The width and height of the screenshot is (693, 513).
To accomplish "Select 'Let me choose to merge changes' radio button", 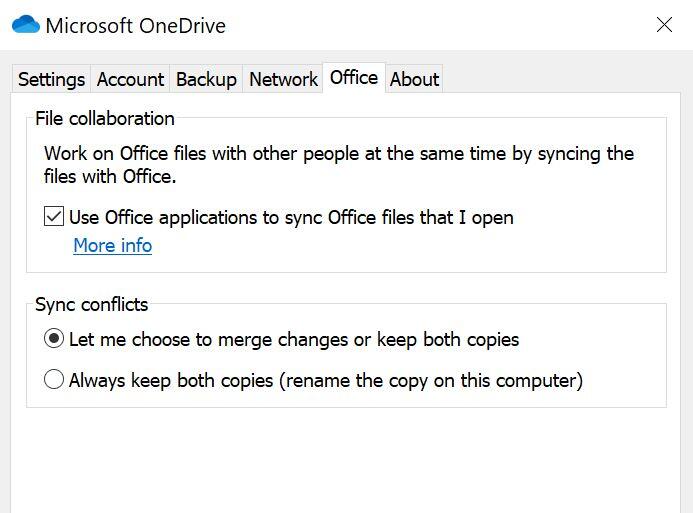I will [54, 339].
